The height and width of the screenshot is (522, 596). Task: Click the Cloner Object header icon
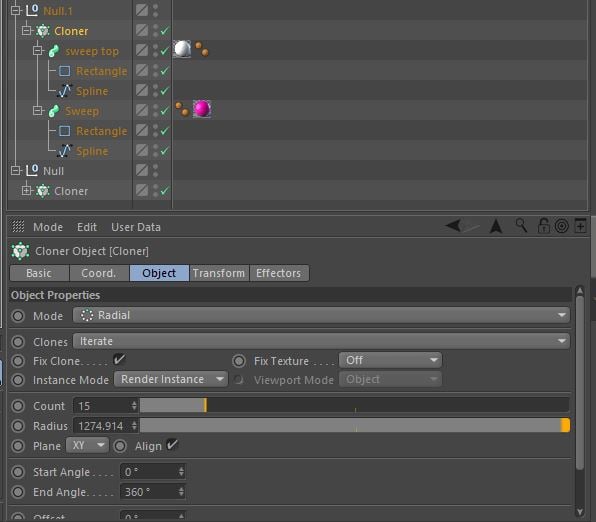(x=20, y=251)
